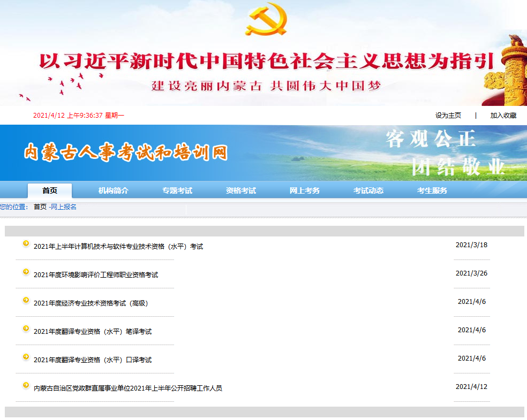Image resolution: width=527 pixels, height=420 pixels.
Task: Select 专题考试 in the navigation bar
Action: [177, 190]
